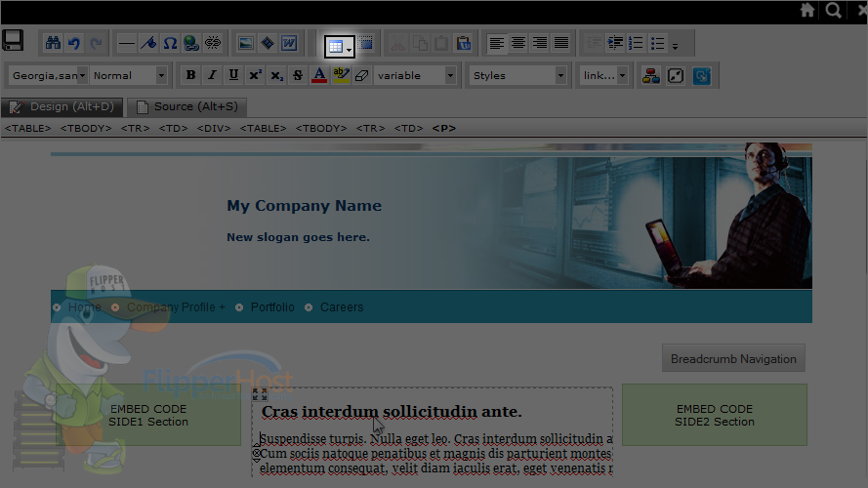Remove link with the broken chain icon

click(213, 43)
